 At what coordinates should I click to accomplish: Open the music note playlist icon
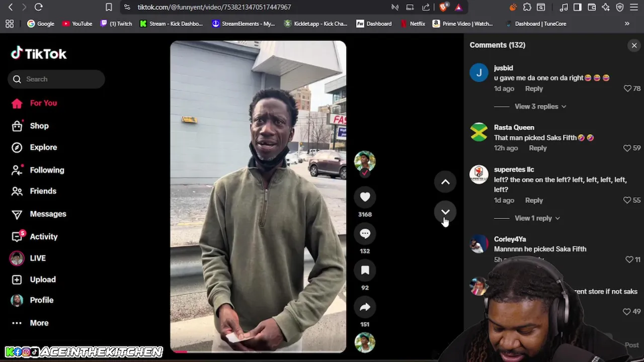click(x=564, y=7)
